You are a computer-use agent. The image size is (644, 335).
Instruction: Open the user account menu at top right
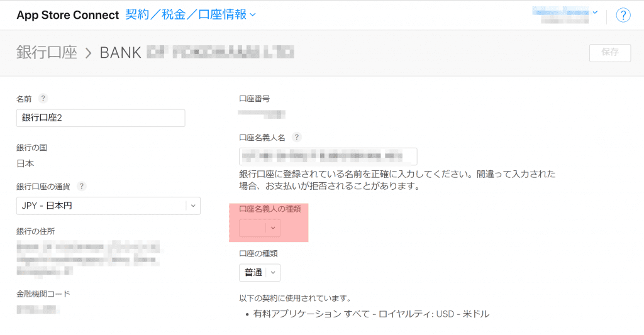click(x=565, y=15)
